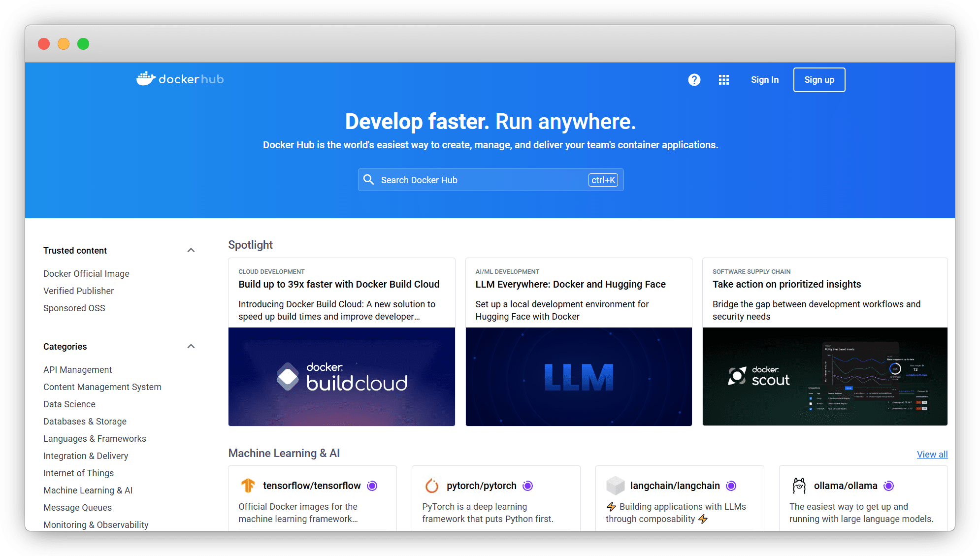Click 'Bridge the gap between development' text
Viewport: 980px width, 556px height.
816,310
